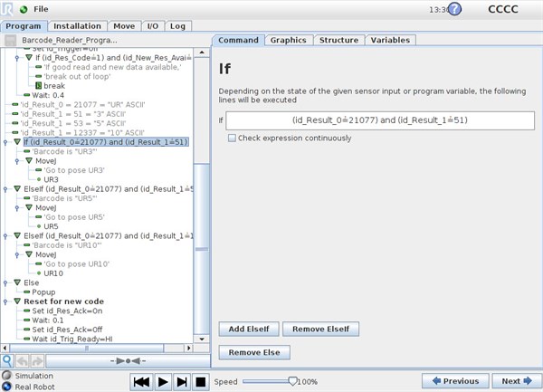Collapse the Reset for new code folder

(17, 301)
